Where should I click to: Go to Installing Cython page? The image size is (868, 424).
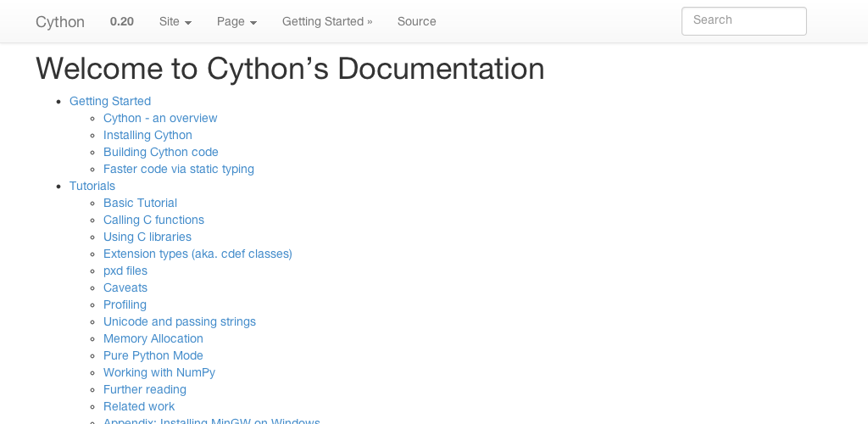[147, 135]
